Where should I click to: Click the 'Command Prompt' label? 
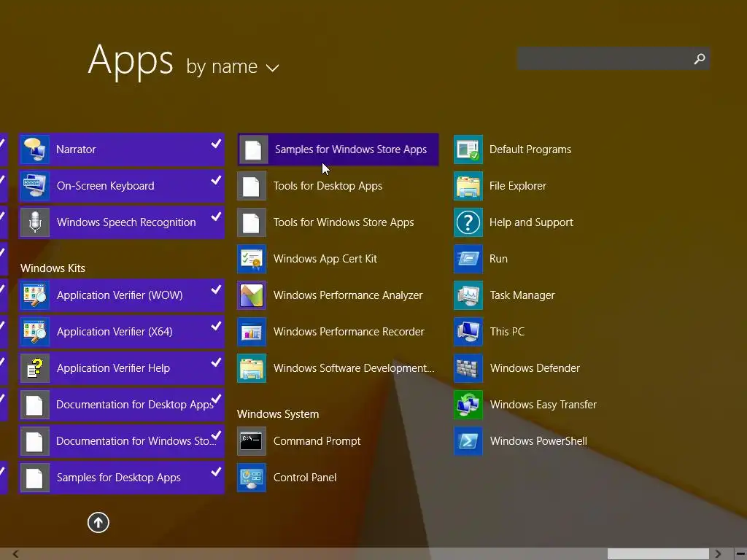pos(317,441)
